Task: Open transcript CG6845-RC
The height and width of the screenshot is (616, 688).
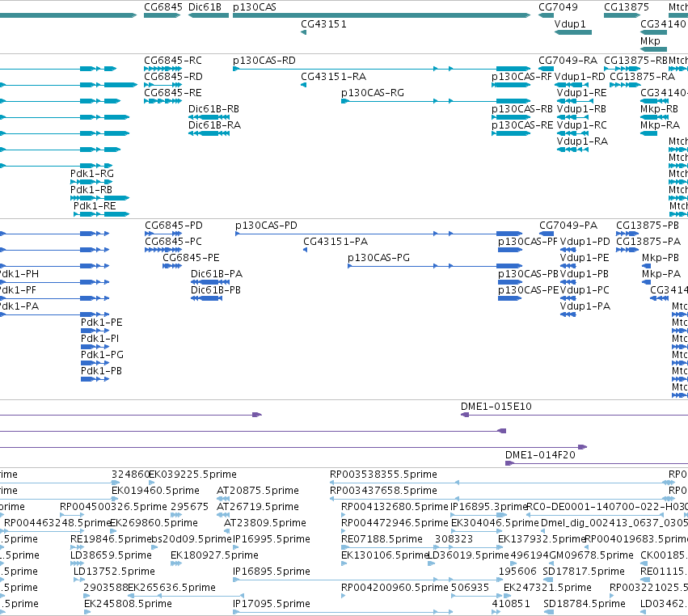Action: click(163, 69)
